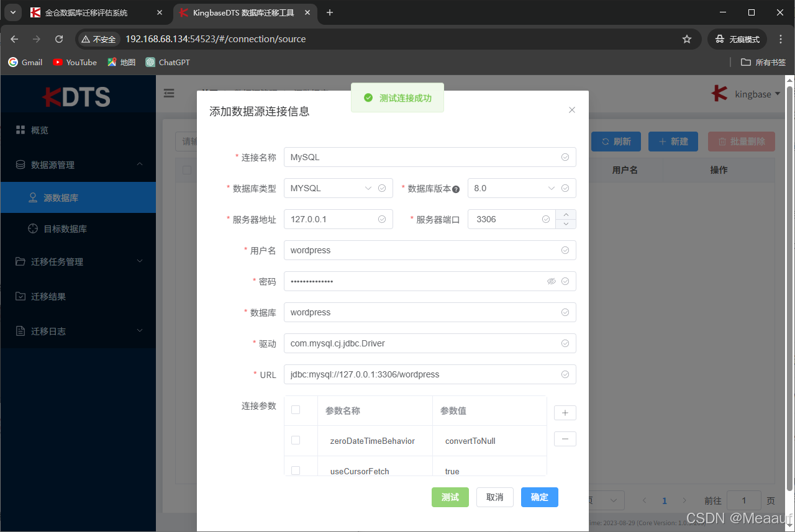
Task: Click the 密码 password field
Action: tap(430, 281)
